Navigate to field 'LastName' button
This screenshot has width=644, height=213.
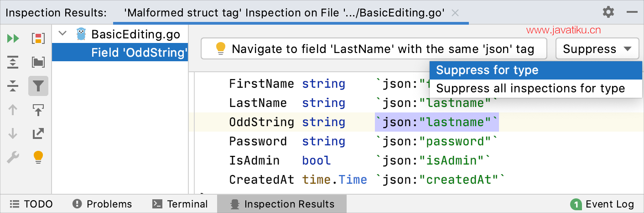(x=374, y=49)
